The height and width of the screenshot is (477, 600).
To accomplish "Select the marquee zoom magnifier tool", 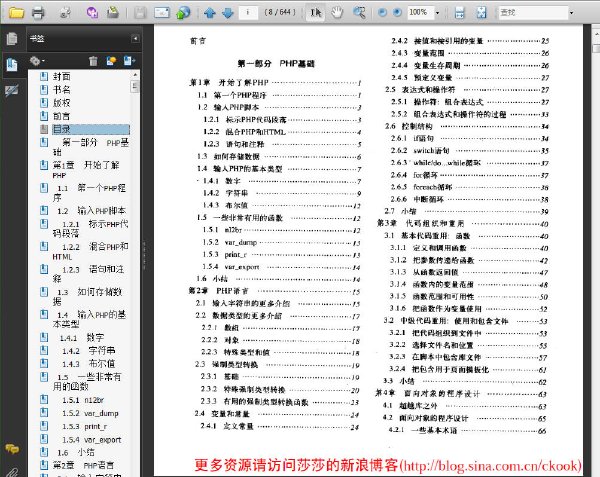I will point(359,13).
